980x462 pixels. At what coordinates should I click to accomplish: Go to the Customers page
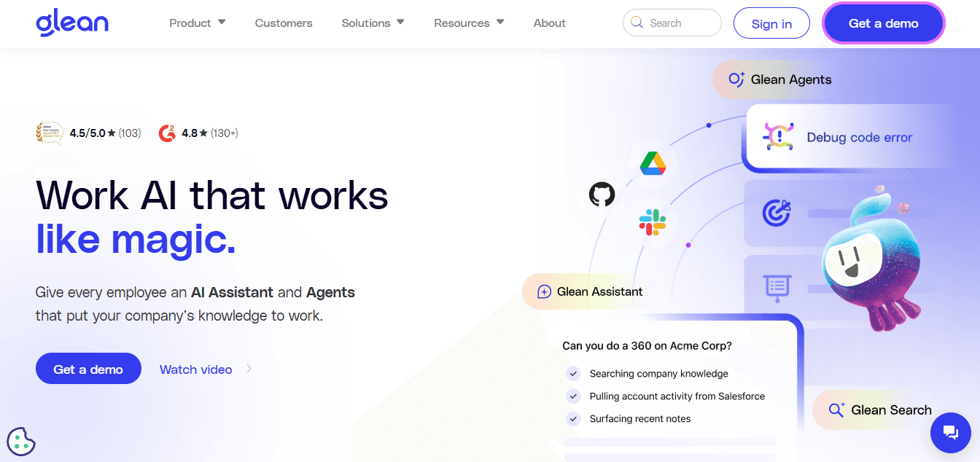coord(284,23)
